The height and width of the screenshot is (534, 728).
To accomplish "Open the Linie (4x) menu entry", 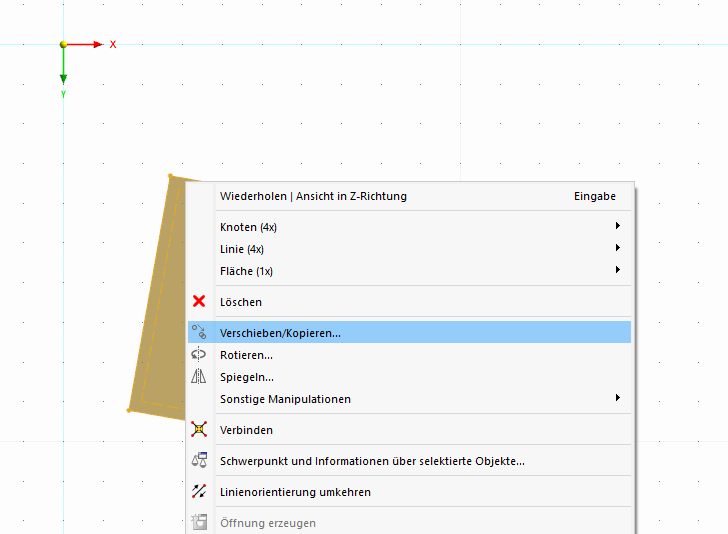I will 410,249.
